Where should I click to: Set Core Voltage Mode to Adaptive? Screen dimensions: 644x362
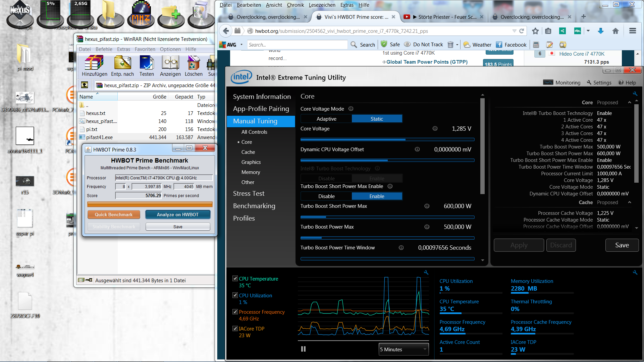tap(326, 119)
